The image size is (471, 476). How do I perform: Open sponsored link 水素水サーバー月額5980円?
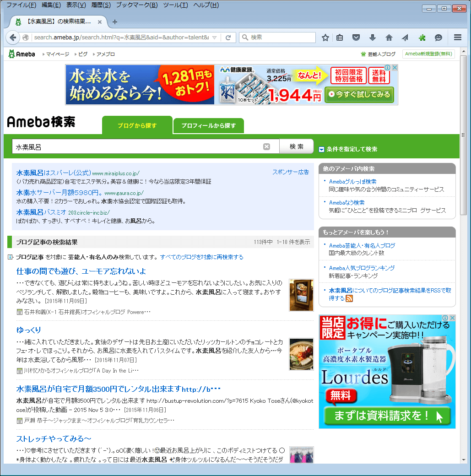[x=59, y=193]
